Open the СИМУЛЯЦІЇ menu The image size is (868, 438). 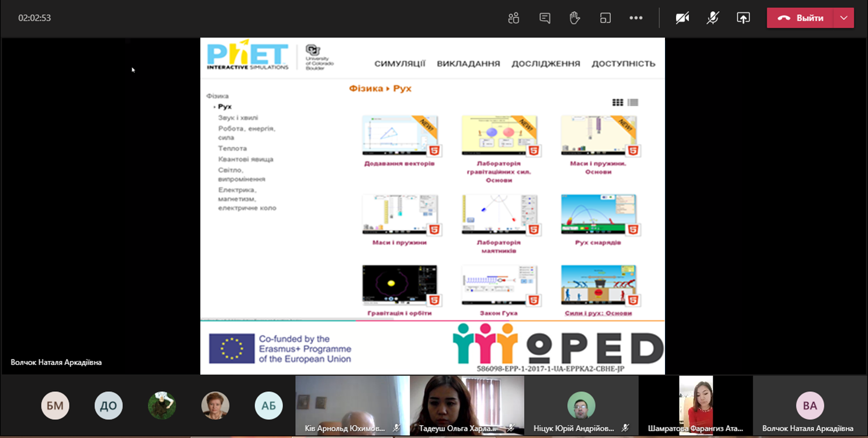click(x=400, y=63)
